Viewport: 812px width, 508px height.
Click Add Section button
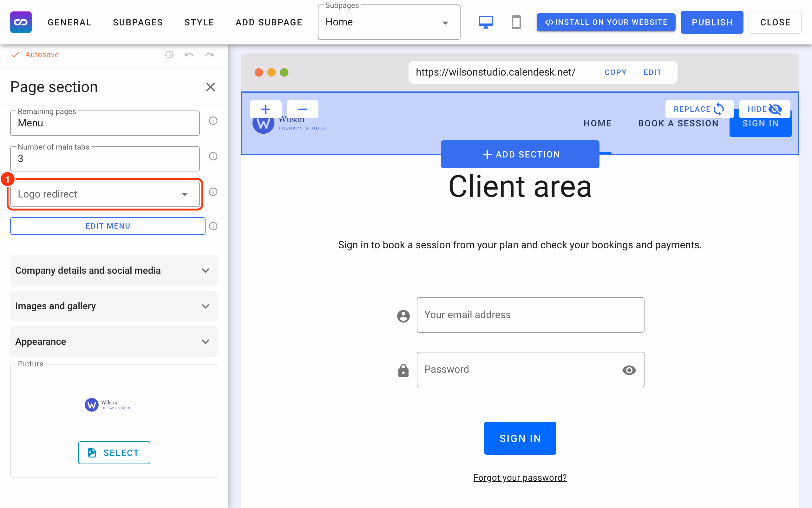tap(520, 154)
